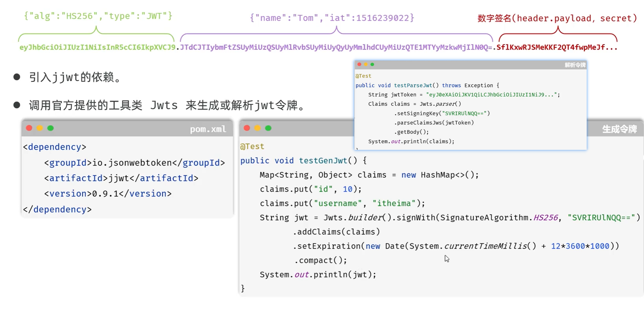
Task: Click SignatureAlgorithm.HS256 in the signWith line
Action: click(x=499, y=218)
